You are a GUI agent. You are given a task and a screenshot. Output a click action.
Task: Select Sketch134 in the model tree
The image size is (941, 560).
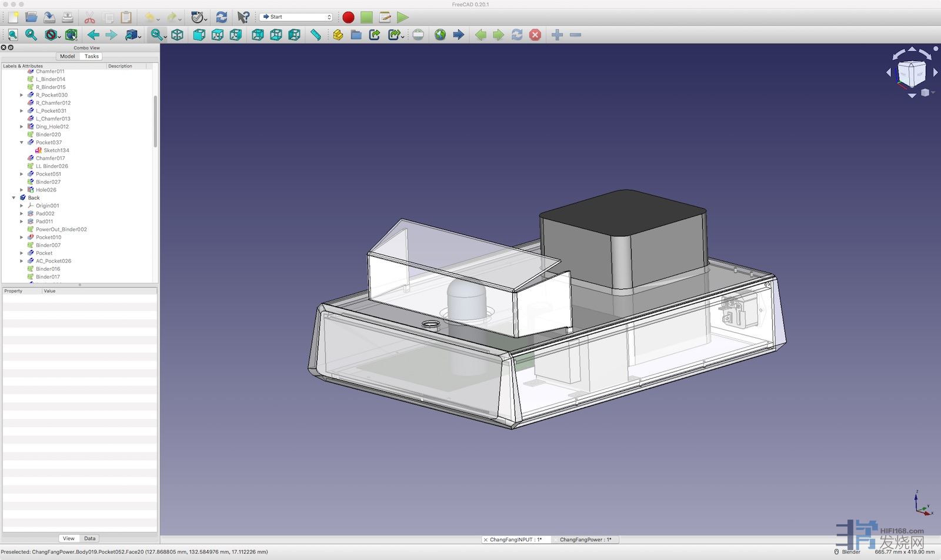pos(56,150)
